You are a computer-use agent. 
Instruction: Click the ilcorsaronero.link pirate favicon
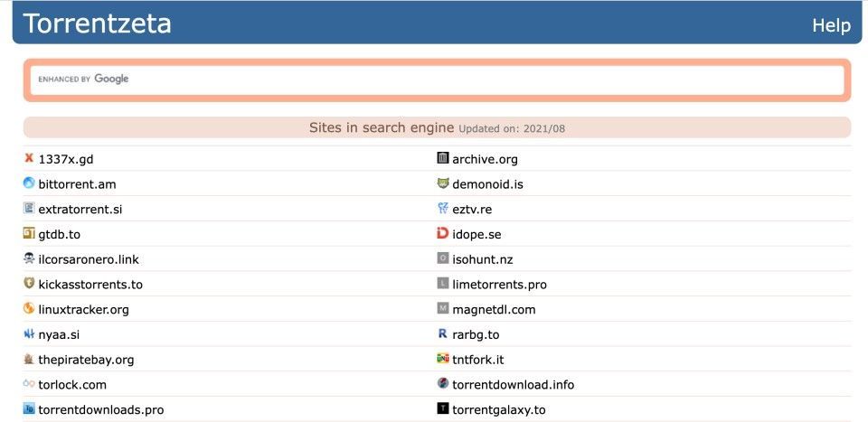tap(29, 258)
